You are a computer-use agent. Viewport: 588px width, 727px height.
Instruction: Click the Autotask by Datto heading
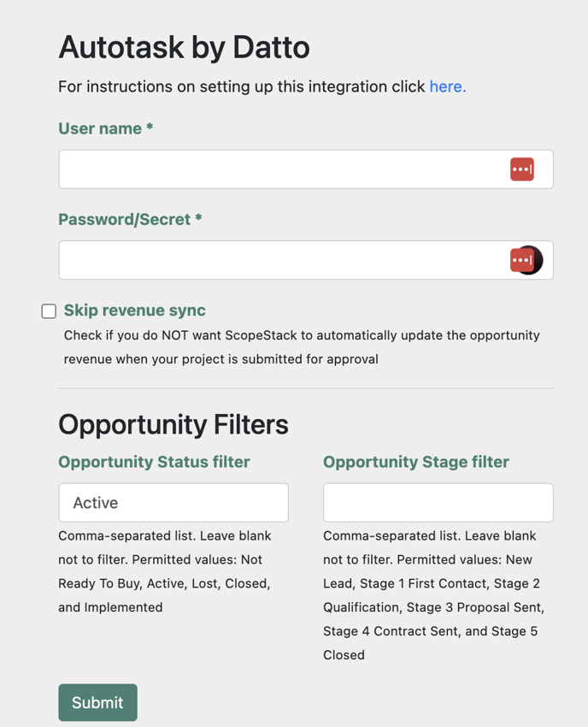pos(184,47)
